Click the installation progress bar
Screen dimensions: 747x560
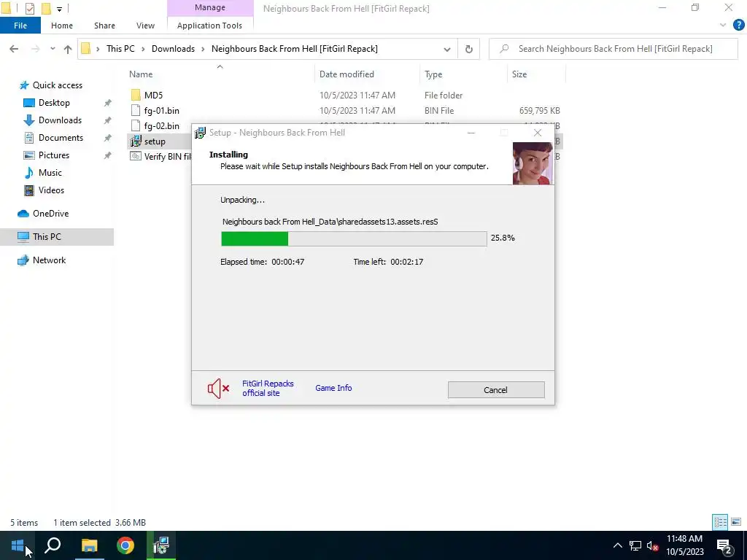coord(354,238)
